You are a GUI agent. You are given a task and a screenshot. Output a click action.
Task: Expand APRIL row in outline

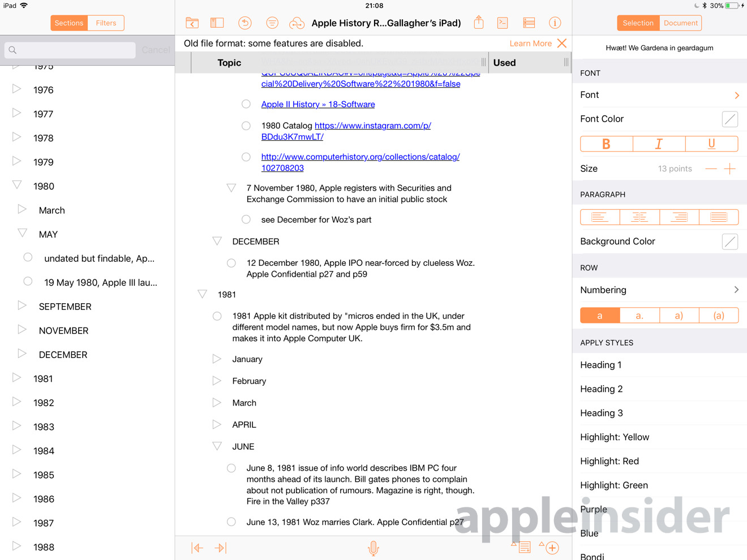point(217,424)
